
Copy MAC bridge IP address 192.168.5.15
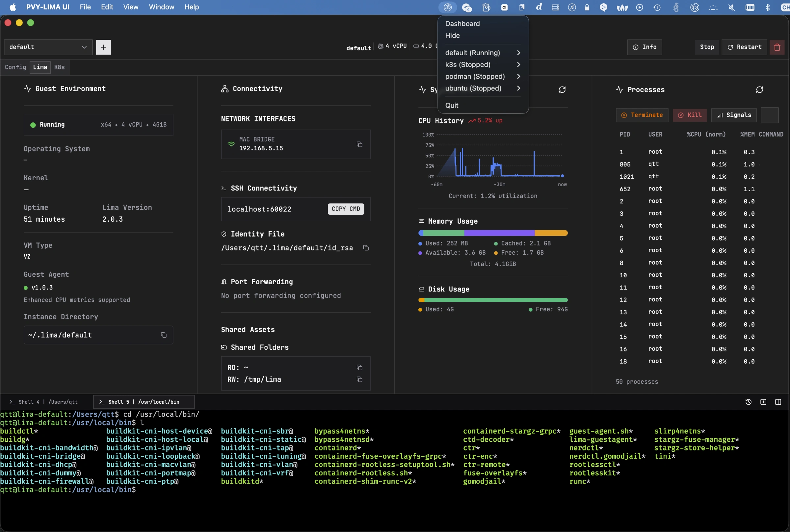359,144
